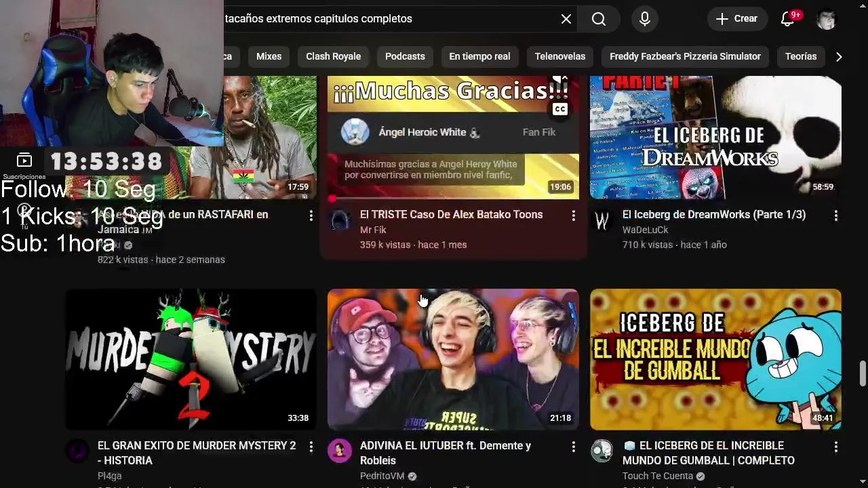This screenshot has width=868, height=488.
Task: Show more filter chips with right arrow
Action: [839, 56]
